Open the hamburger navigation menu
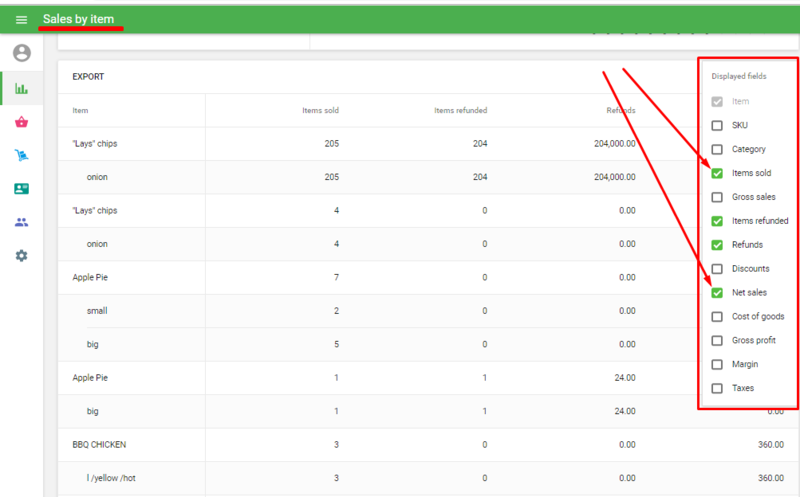The height and width of the screenshot is (497, 800). point(21,20)
